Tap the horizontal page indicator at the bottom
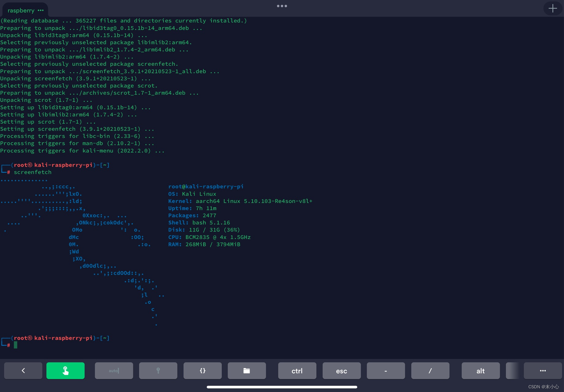564x392 pixels. 281,387
